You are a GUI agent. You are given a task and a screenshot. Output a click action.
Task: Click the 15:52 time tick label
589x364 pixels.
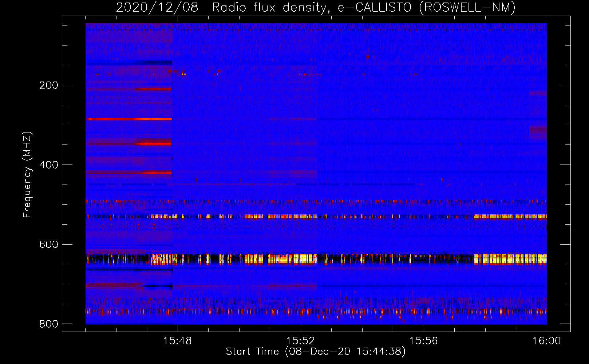(x=301, y=341)
